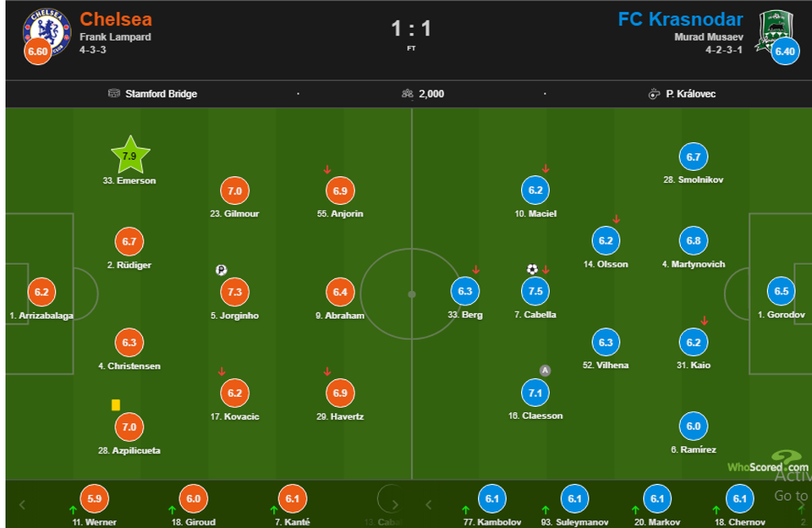
Task: Click the attendance crowd icon
Action: [408, 93]
